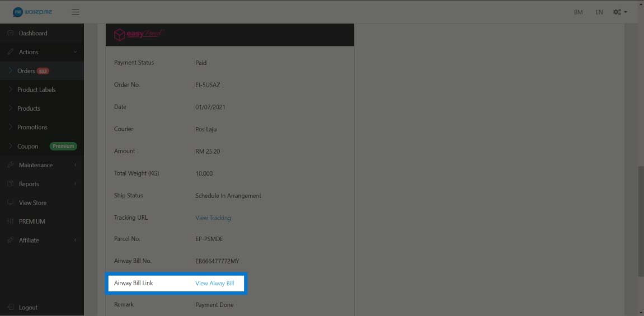Open the Products page
Image resolution: width=644 pixels, height=316 pixels.
[42, 109]
